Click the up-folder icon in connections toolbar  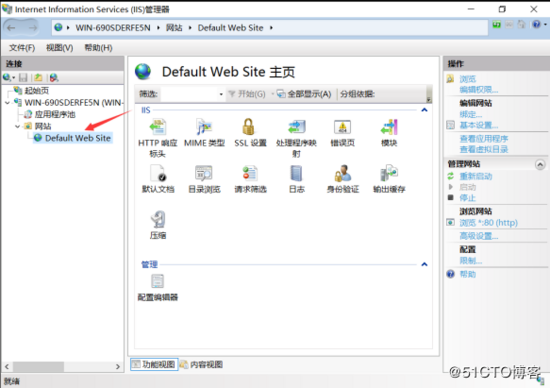38,78
